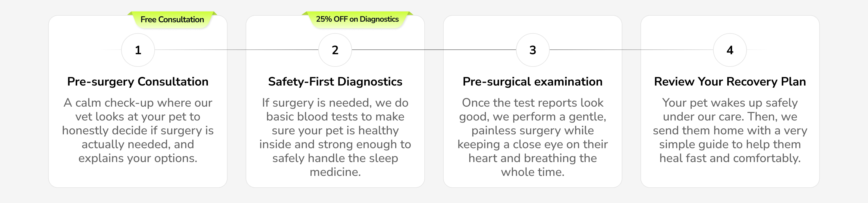Click the timeline line between steps 3 and 4
This screenshot has width=868, height=203.
point(631,50)
